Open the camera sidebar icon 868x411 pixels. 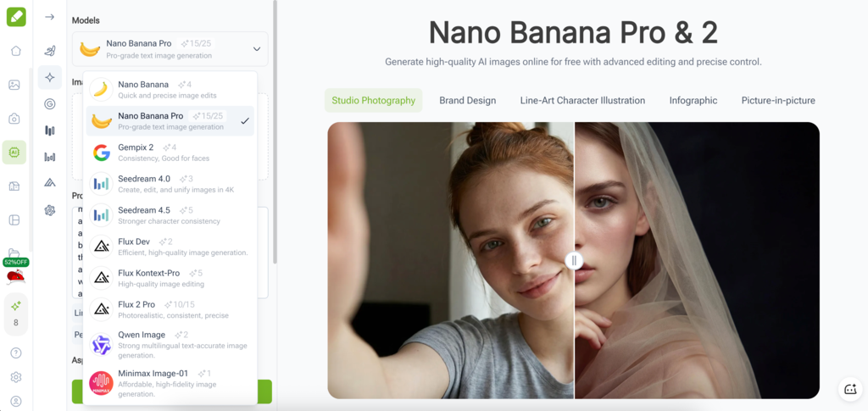14,119
